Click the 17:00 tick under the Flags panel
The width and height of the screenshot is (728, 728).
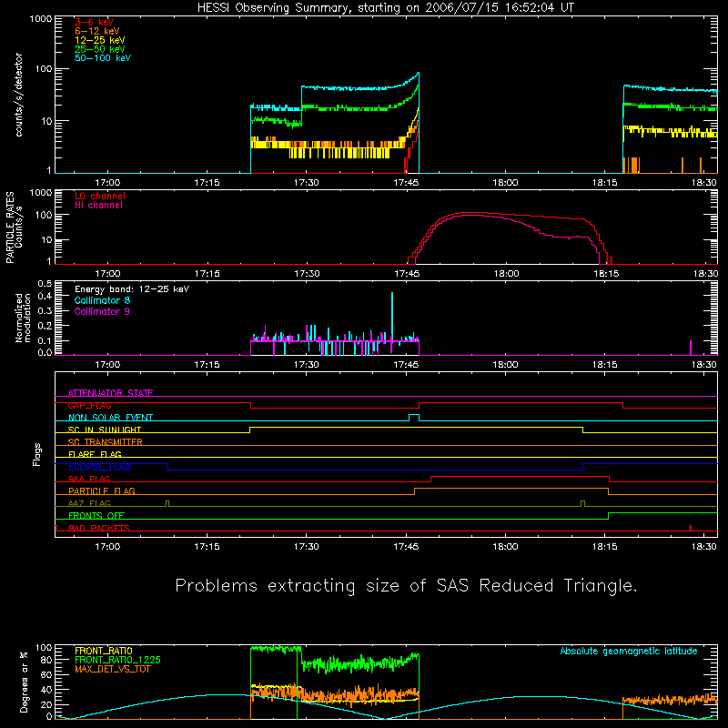click(x=107, y=547)
